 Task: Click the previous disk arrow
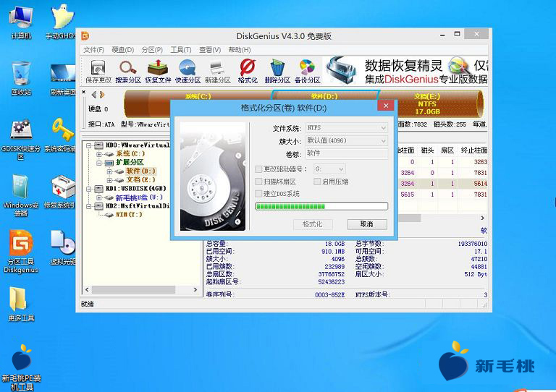coord(93,95)
